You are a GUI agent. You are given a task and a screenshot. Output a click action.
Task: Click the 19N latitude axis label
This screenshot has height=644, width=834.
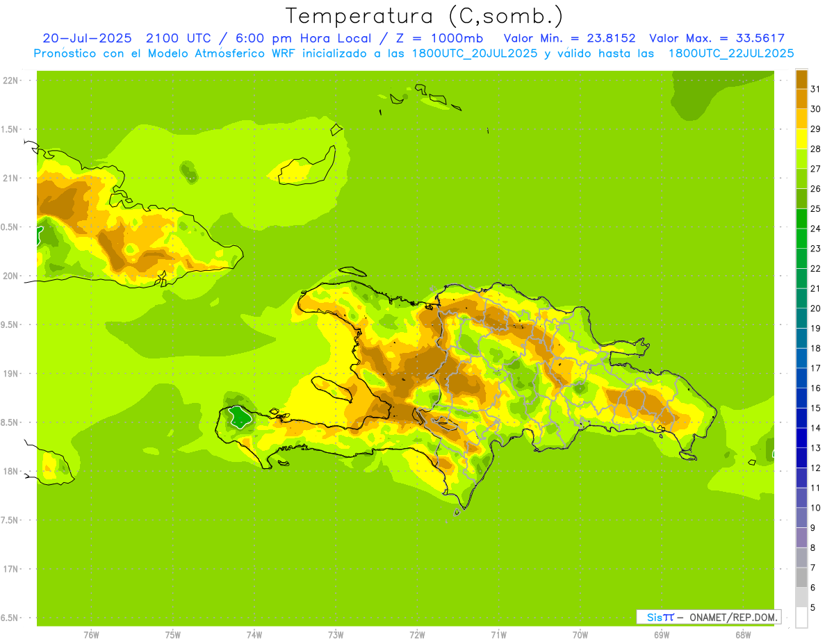9,374
